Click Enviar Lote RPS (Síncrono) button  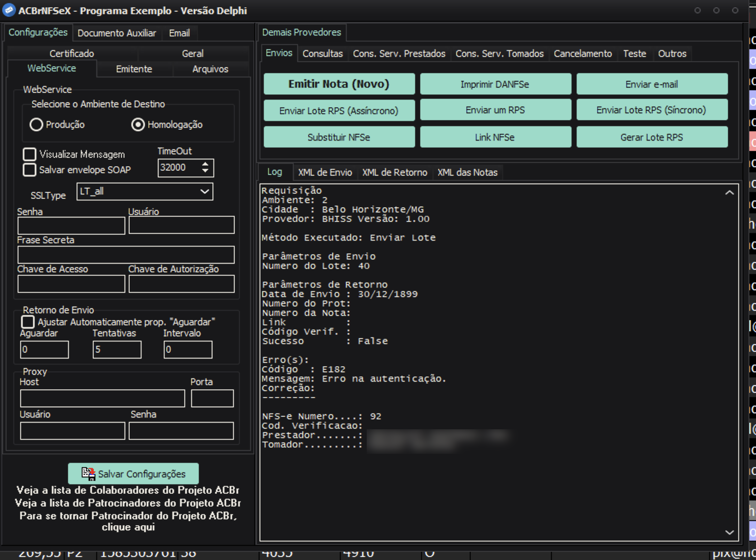651,110
